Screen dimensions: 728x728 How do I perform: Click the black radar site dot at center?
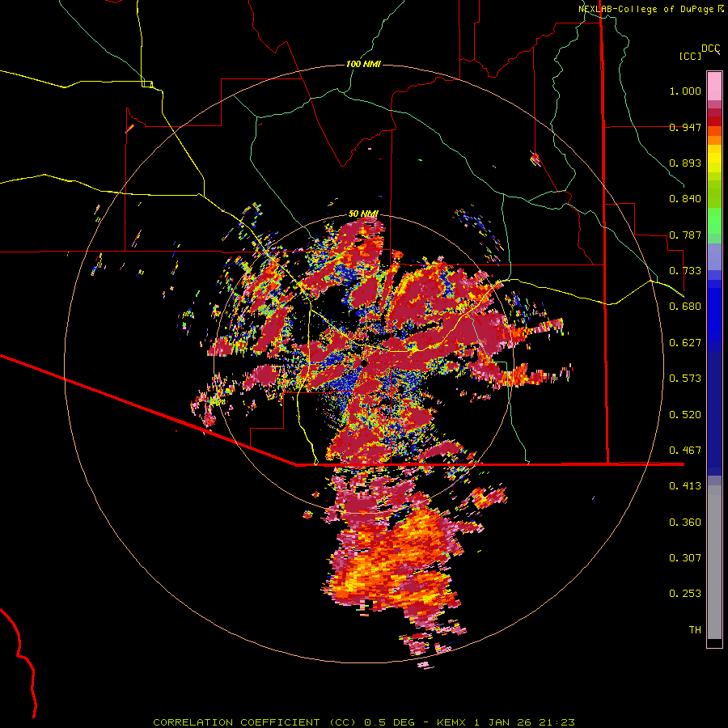363,364
